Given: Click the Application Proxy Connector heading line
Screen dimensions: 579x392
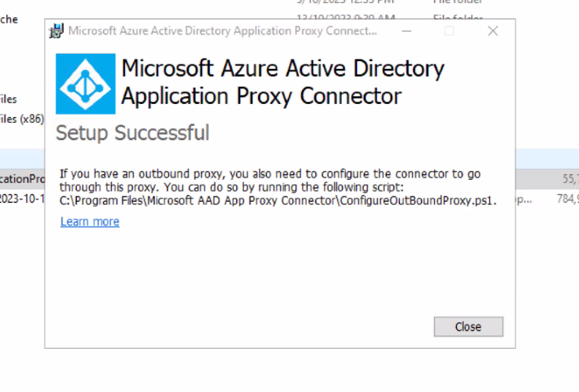Looking at the screenshot, I should click(x=261, y=96).
